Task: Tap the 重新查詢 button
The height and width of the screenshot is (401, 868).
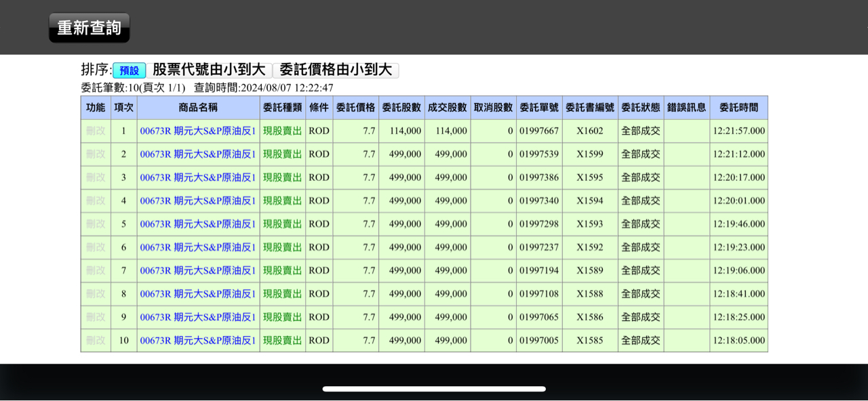Action: 89,28
